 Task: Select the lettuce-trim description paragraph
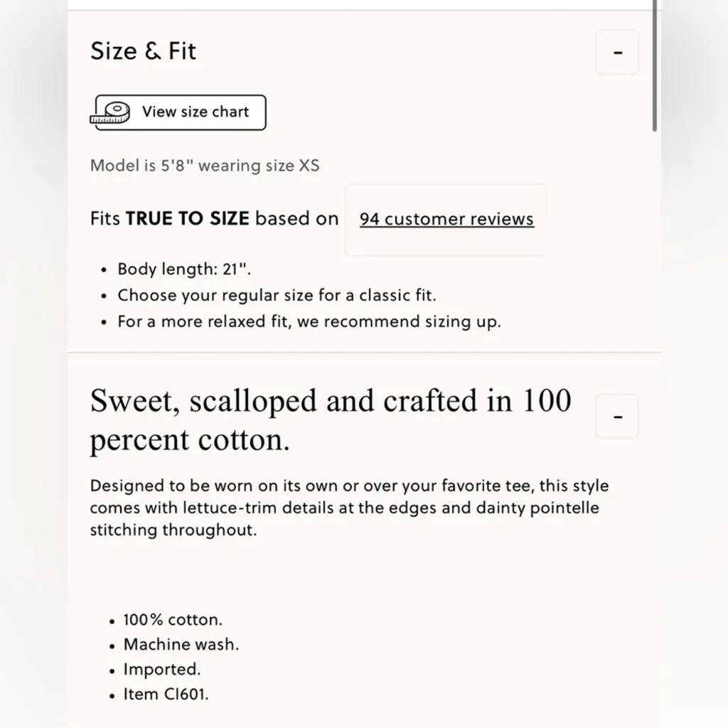point(348,508)
